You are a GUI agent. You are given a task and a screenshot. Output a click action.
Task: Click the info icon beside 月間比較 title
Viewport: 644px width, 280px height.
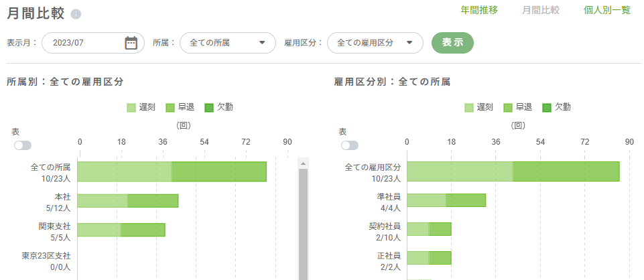point(76,14)
